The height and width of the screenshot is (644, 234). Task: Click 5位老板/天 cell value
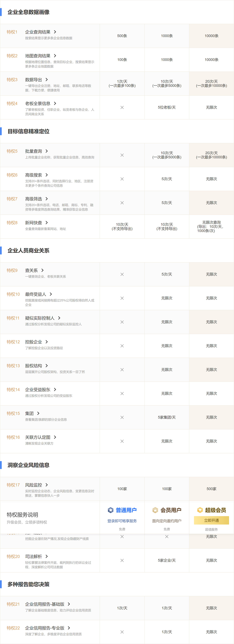167,108
